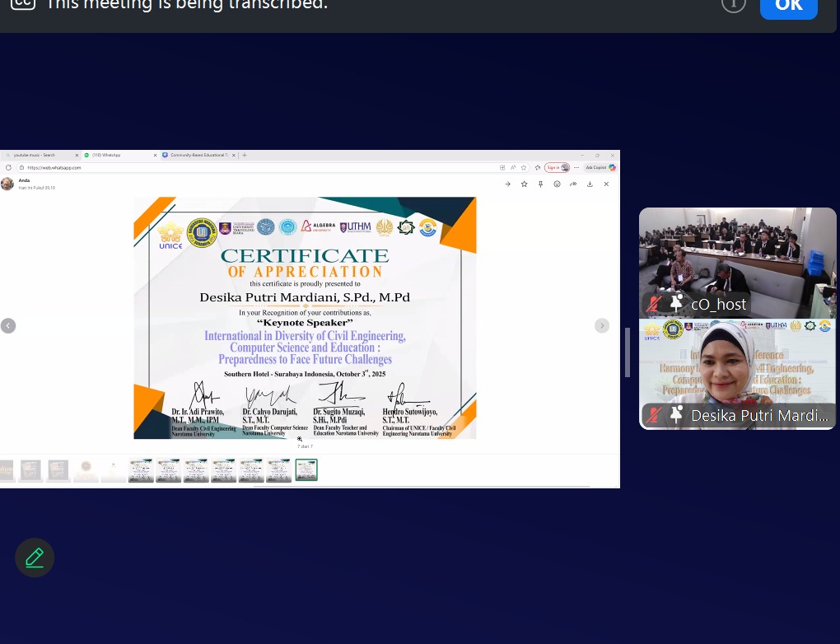840x644 pixels.
Task: Click the forward arrow icon in viewer toolbar
Action: (x=507, y=184)
